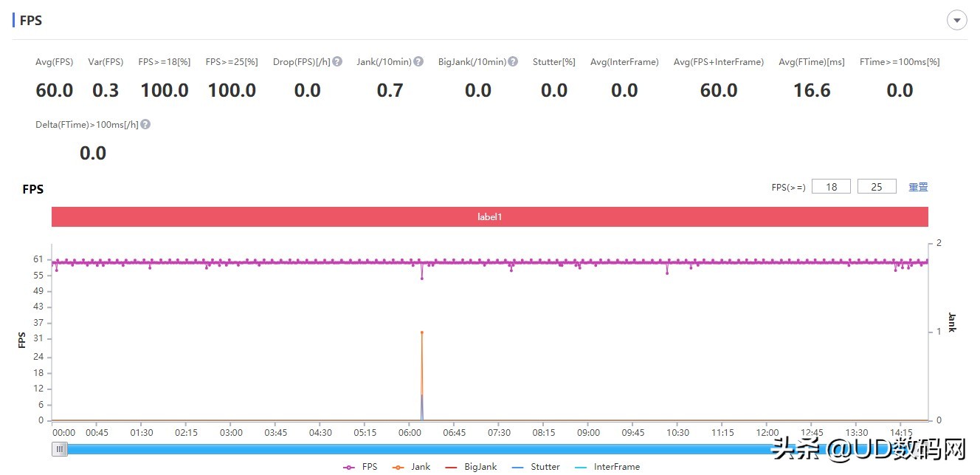Focus the FPS threshold field showing 25
980x475 pixels.
point(877,187)
